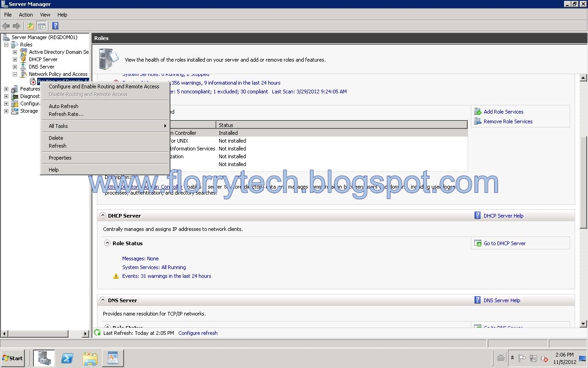
Task: Choose Properties from the context menu
Action: [x=104, y=158]
